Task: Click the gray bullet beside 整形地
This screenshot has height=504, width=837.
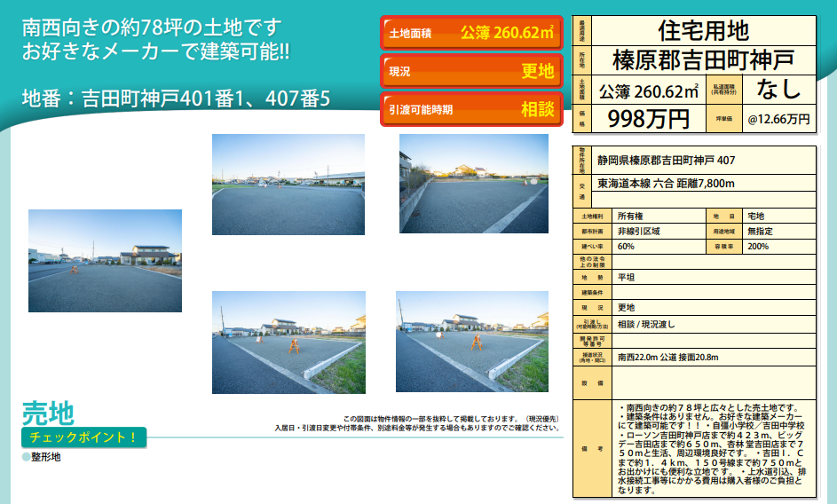Action: [x=26, y=457]
